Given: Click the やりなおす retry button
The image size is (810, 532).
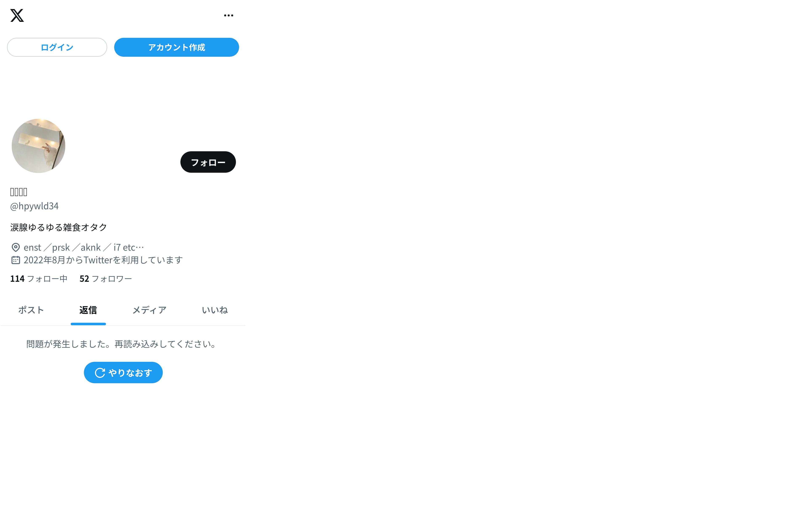Looking at the screenshot, I should [123, 373].
